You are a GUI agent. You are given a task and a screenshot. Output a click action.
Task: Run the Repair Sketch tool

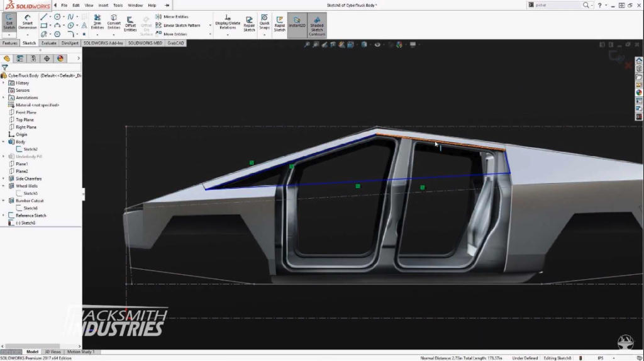pos(249,24)
